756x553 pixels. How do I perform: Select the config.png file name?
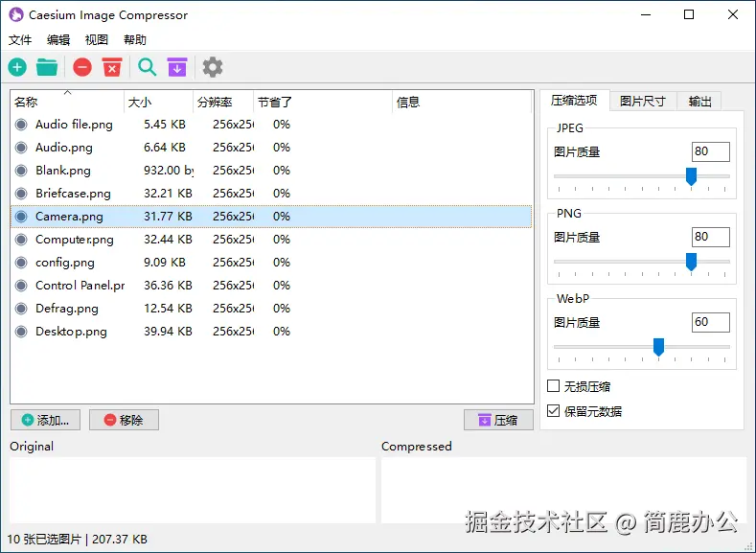pyautogui.click(x=65, y=263)
